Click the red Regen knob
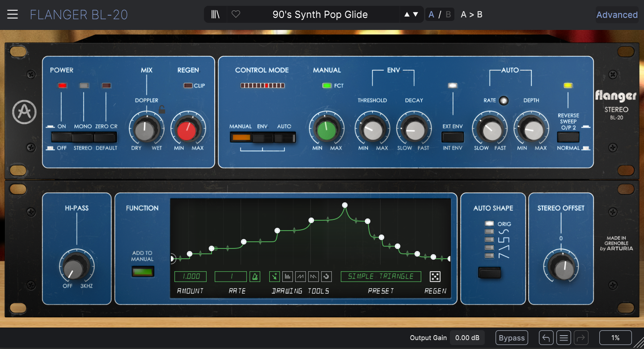644x349 pixels. click(x=187, y=130)
